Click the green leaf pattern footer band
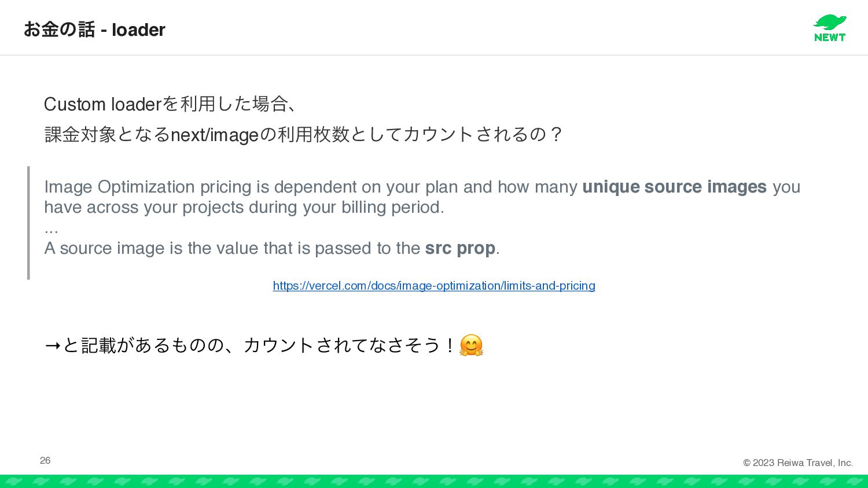The height and width of the screenshot is (488, 868). (434, 481)
